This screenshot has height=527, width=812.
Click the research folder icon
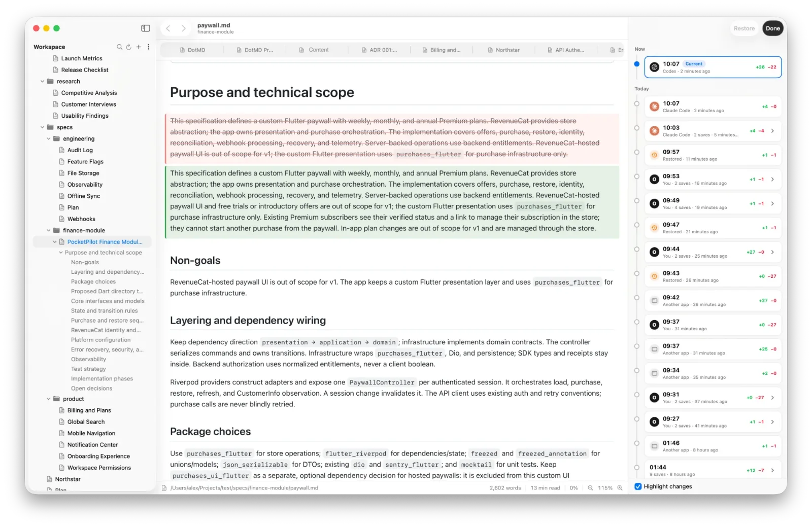pos(50,81)
